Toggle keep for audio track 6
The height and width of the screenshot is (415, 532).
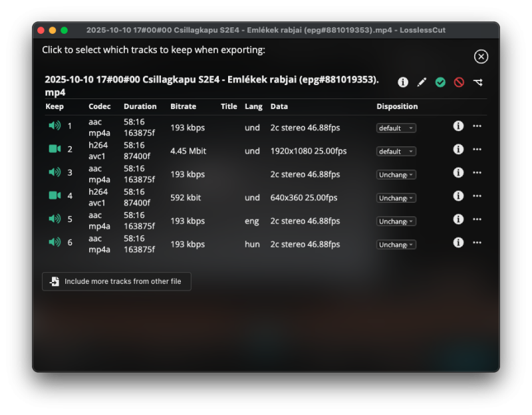point(55,242)
